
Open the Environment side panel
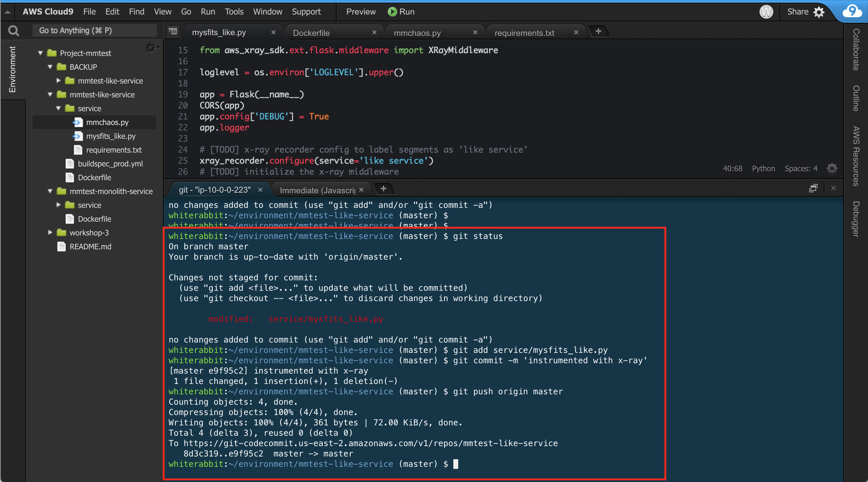[x=12, y=69]
